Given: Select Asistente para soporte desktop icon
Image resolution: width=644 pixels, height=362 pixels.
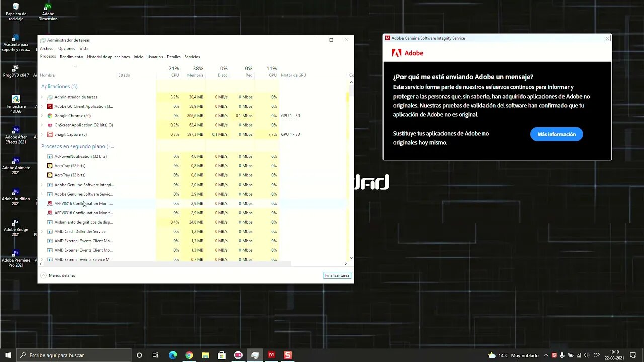Looking at the screenshot, I should click(16, 43).
